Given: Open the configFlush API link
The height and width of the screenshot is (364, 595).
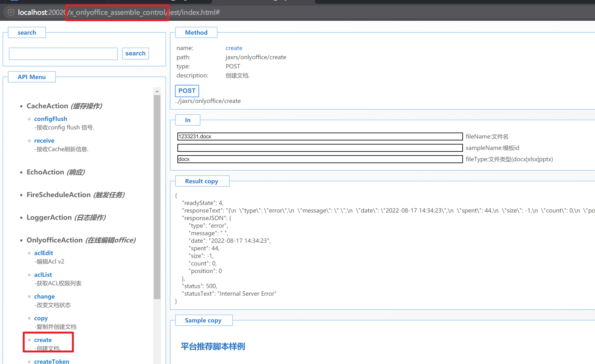Looking at the screenshot, I should [50, 119].
